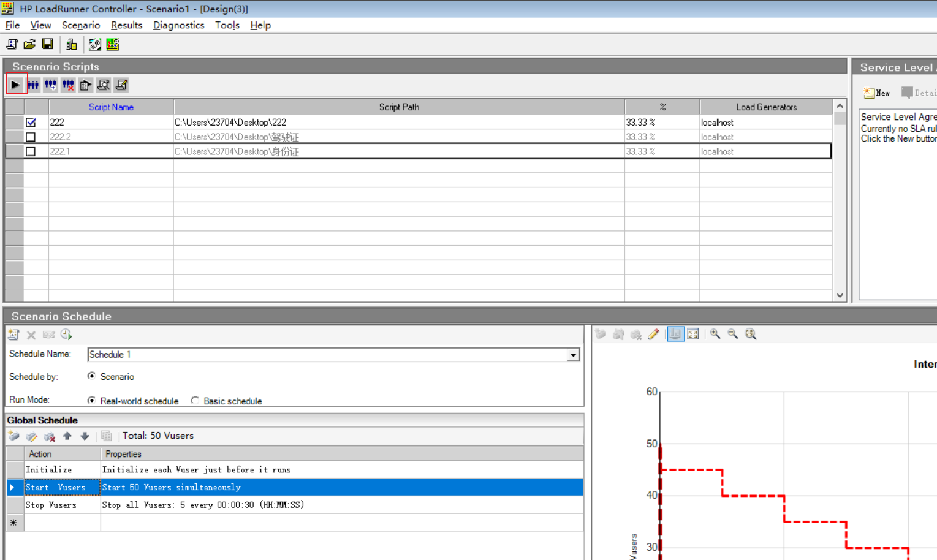Image resolution: width=937 pixels, height=560 pixels.
Task: Select the Real-world schedule run mode
Action: coord(91,401)
